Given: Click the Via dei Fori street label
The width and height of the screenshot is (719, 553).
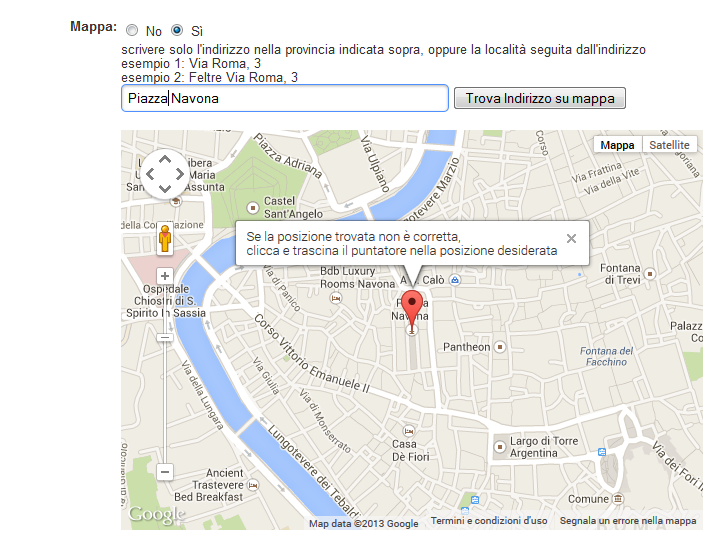Looking at the screenshot, I should pyautogui.click(x=677, y=465).
